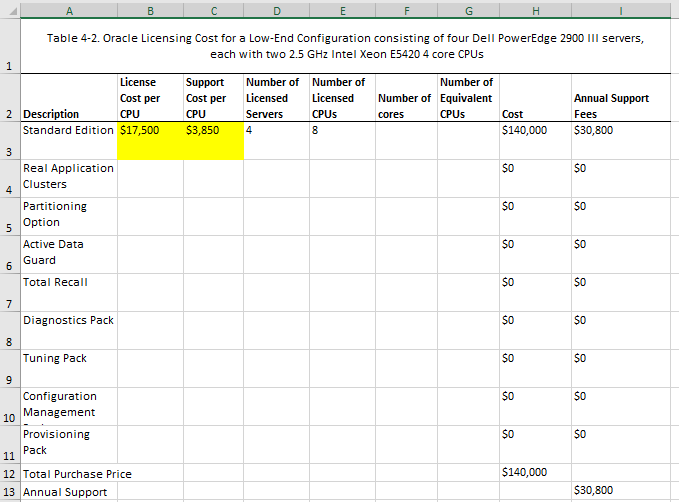Click the Standard Edition cell

tap(69, 141)
